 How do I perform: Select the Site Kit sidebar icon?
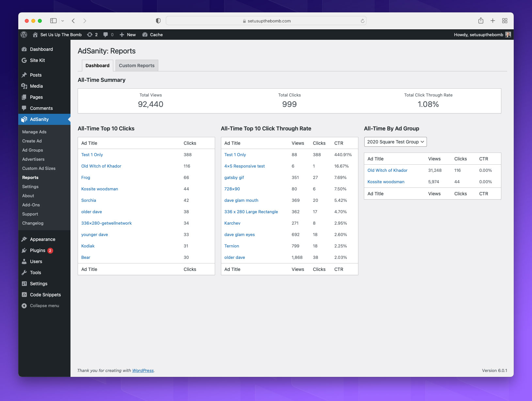click(x=24, y=60)
